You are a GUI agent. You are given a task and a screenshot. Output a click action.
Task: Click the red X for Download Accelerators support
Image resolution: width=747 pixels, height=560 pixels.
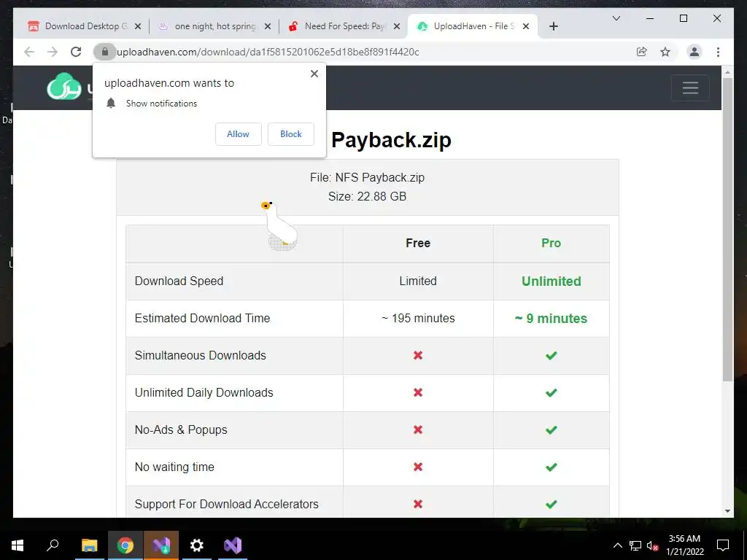(x=418, y=504)
